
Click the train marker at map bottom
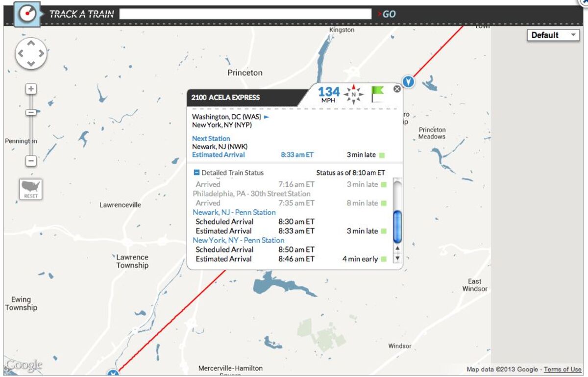tap(114, 374)
